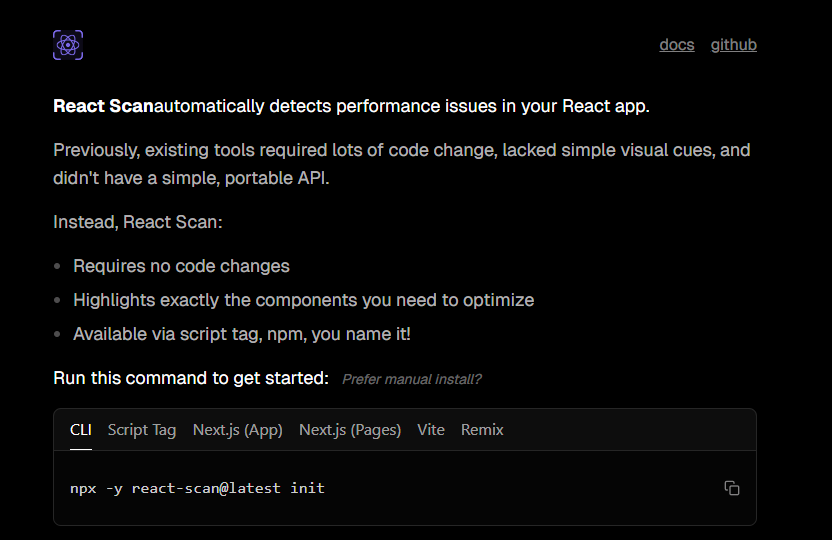Select the CLI tab
The image size is (832, 540).
tap(81, 430)
